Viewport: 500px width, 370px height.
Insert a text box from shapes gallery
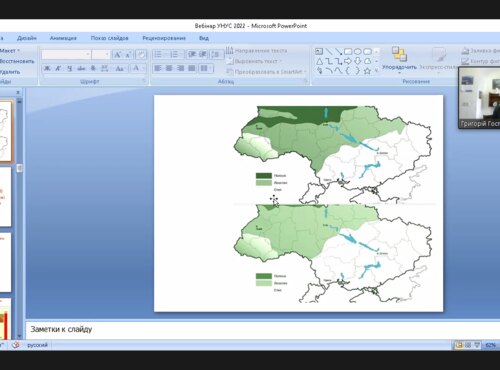(x=319, y=51)
